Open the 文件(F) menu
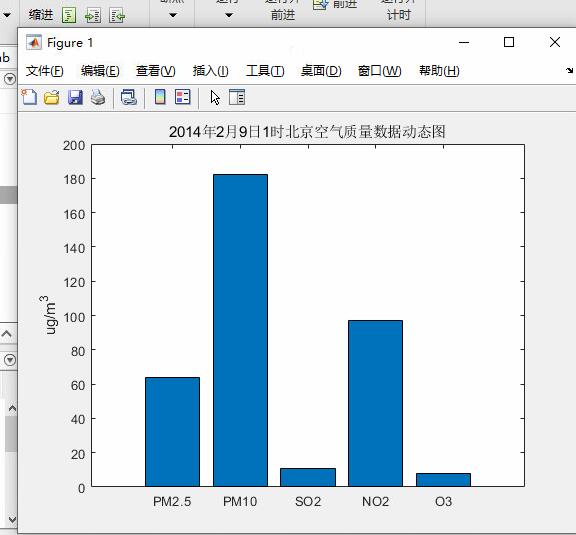Viewport: 576px width, 535px height. click(x=44, y=71)
